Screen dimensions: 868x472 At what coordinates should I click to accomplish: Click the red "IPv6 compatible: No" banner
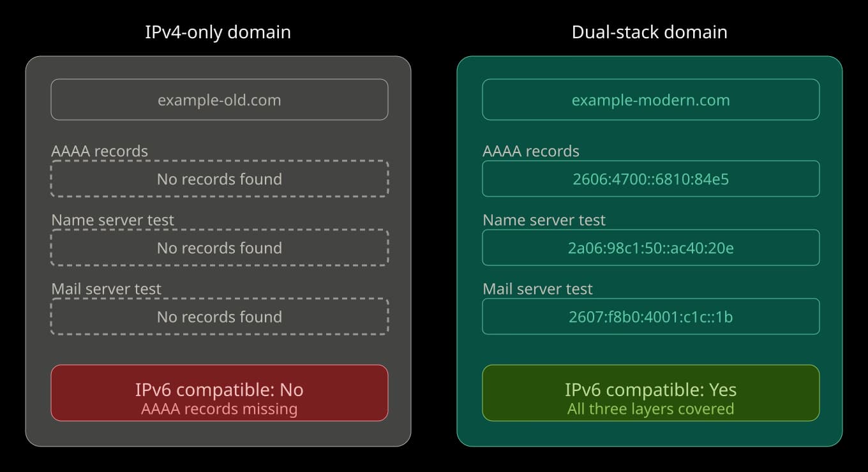[x=220, y=393]
